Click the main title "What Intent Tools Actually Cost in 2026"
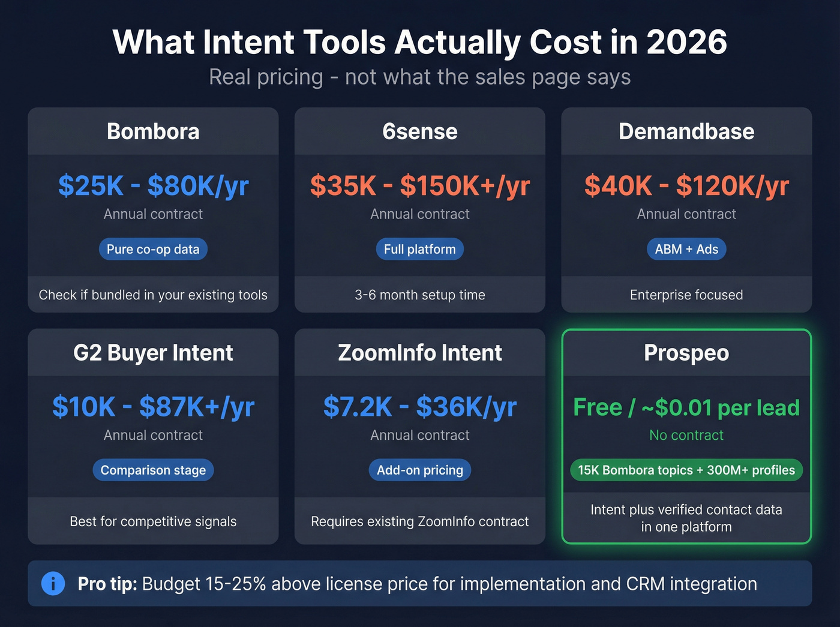 point(420,42)
